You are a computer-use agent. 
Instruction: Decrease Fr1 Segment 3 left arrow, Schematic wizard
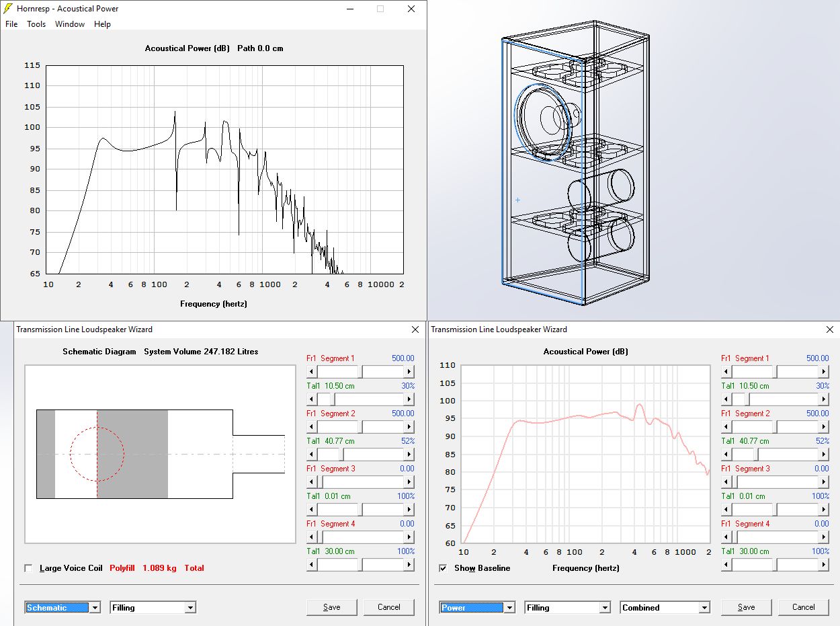(312, 482)
